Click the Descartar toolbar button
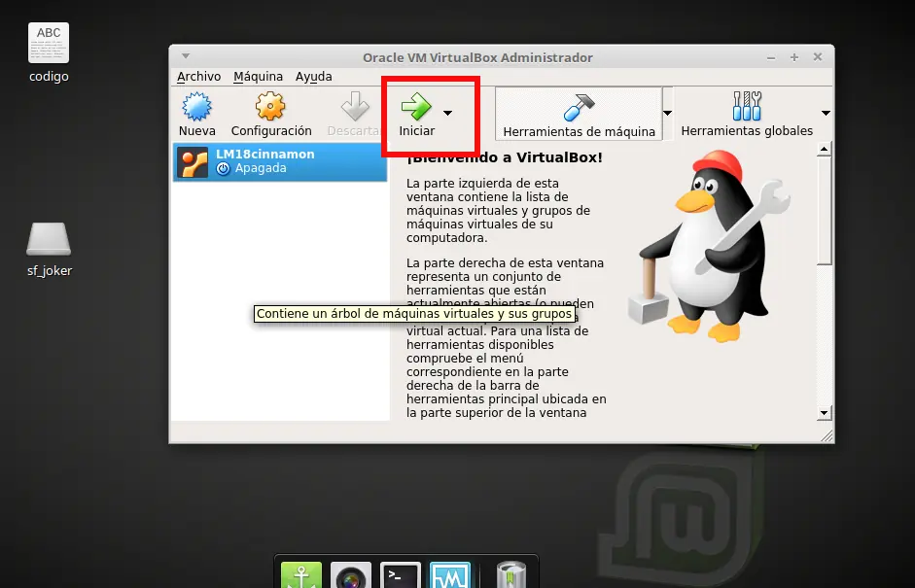This screenshot has width=915, height=588. pos(353,107)
